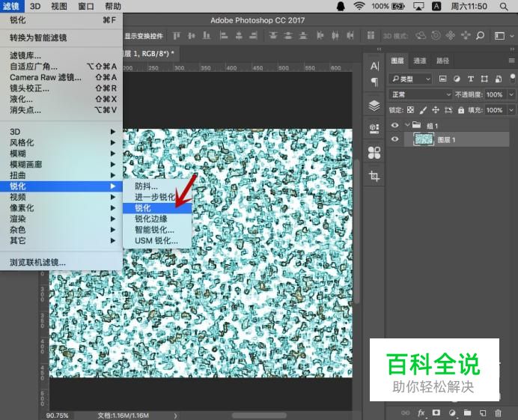Screen dimensions: 518x420
Task: Align vertical centers icon in options bar
Action: (192, 36)
